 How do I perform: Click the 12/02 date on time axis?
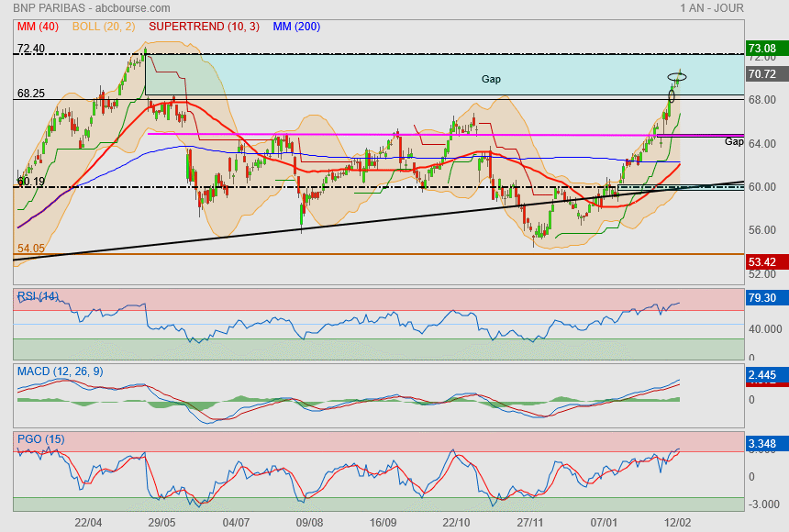(678, 521)
